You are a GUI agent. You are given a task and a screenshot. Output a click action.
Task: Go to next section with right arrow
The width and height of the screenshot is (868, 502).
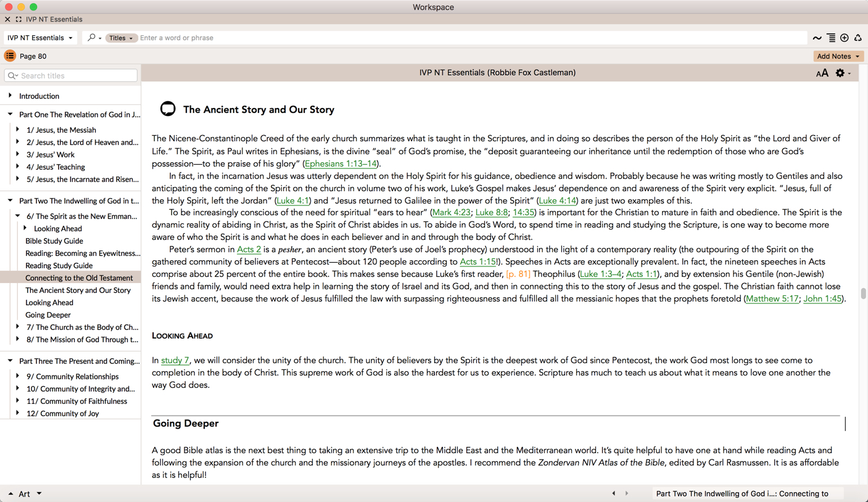tap(627, 493)
